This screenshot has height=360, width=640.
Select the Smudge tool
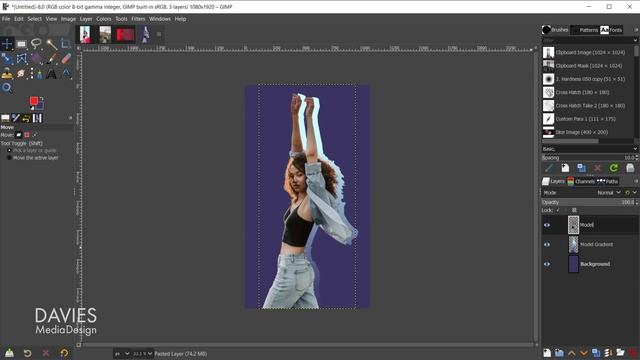click(22, 73)
